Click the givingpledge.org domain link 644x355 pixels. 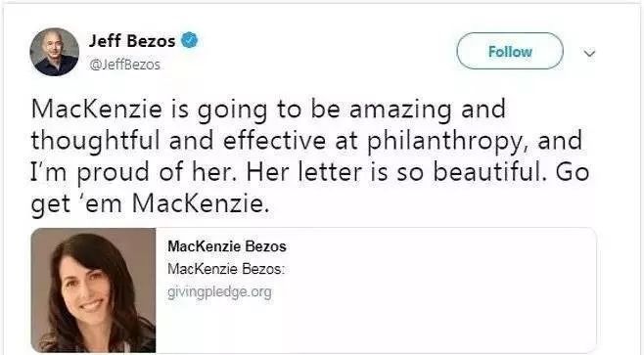pyautogui.click(x=219, y=292)
